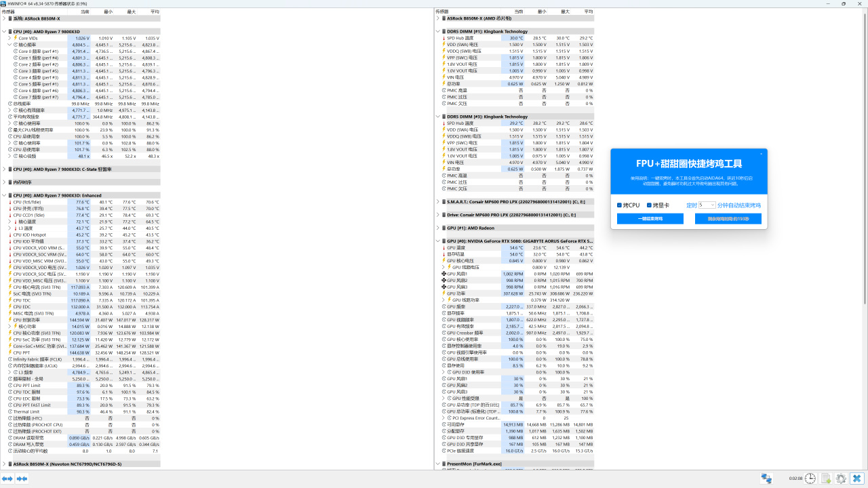Expand the GPU [#1]: AMD Radeon group
The height and width of the screenshot is (488, 868).
pyautogui.click(x=437, y=228)
